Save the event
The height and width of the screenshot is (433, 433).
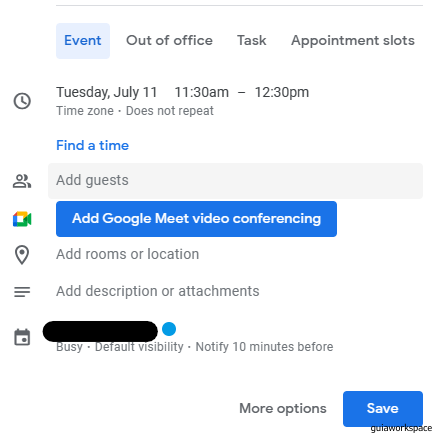tap(383, 409)
